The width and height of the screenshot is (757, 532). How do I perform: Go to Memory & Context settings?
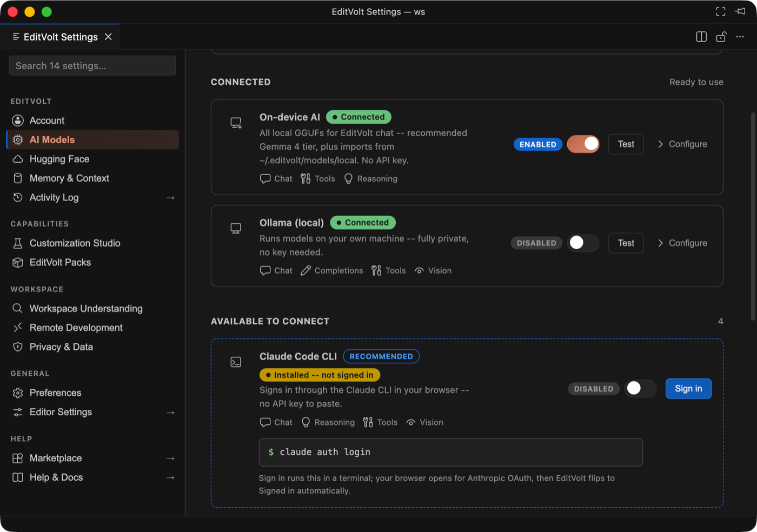(x=92, y=178)
